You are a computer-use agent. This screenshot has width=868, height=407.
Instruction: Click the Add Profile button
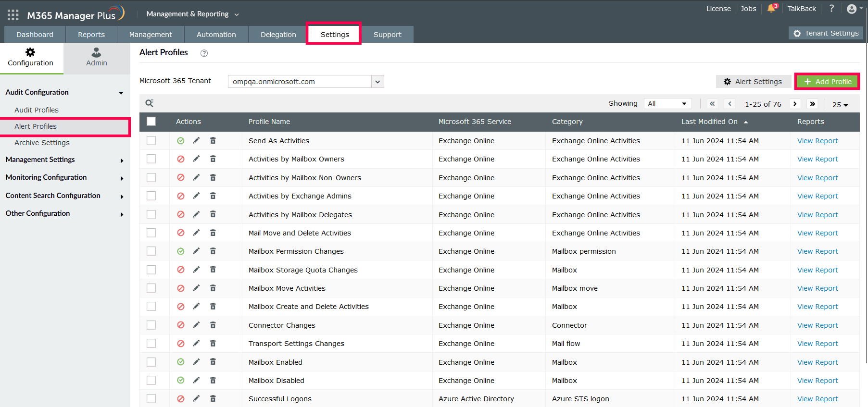(x=827, y=82)
